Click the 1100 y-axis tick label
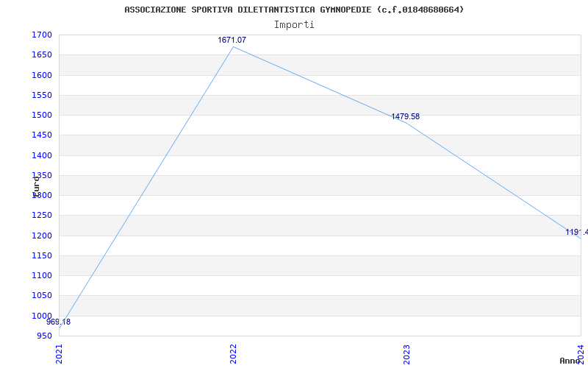Screen dimensions: 588x368 pos(42,275)
